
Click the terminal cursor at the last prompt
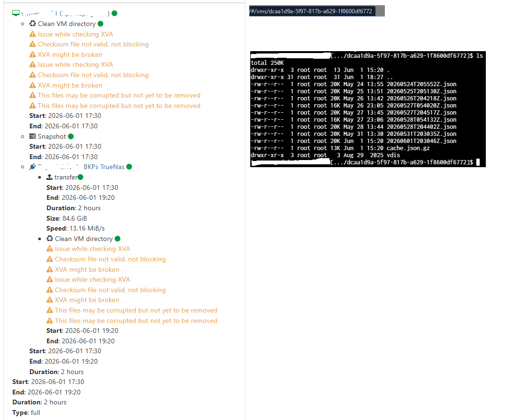click(478, 162)
